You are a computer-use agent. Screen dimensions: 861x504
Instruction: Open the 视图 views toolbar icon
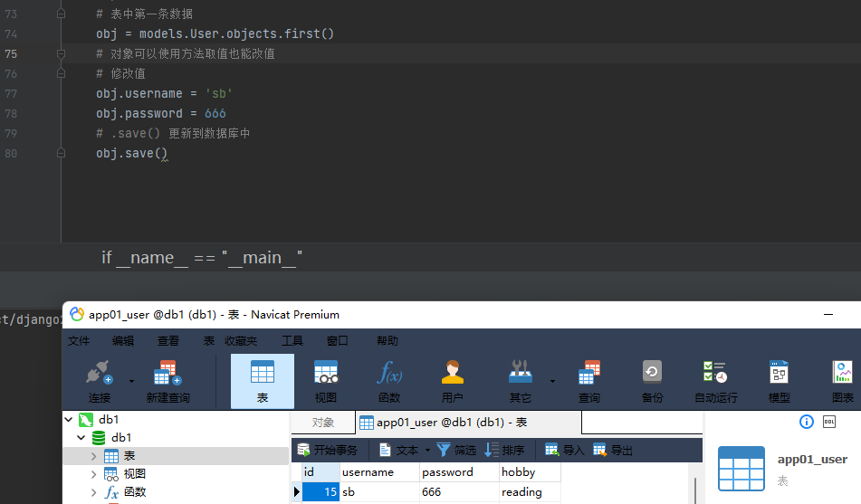tap(326, 381)
